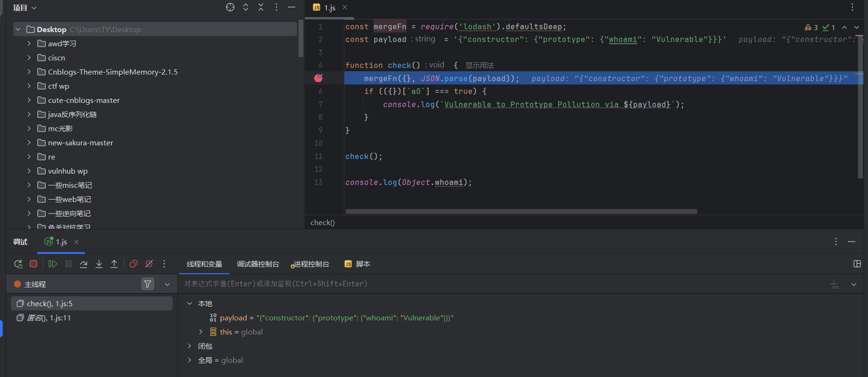The height and width of the screenshot is (377, 868).
Task: Open more debug toolbar actions
Action: 164,264
